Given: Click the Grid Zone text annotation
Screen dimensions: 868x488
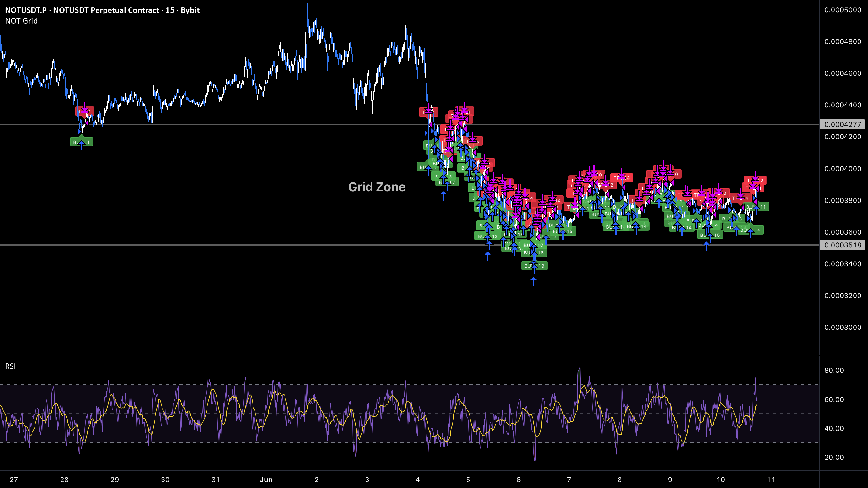Looking at the screenshot, I should 377,187.
